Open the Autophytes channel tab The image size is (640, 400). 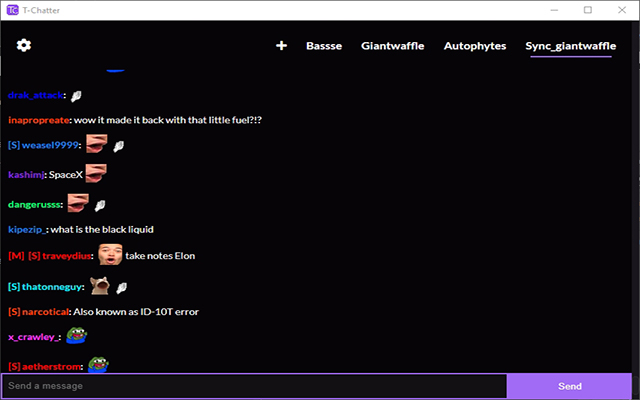475,46
